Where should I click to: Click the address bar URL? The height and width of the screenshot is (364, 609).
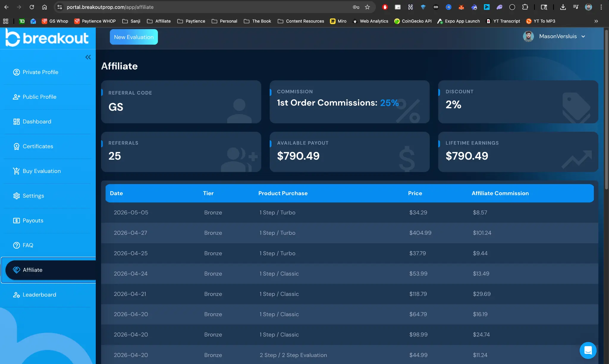110,7
